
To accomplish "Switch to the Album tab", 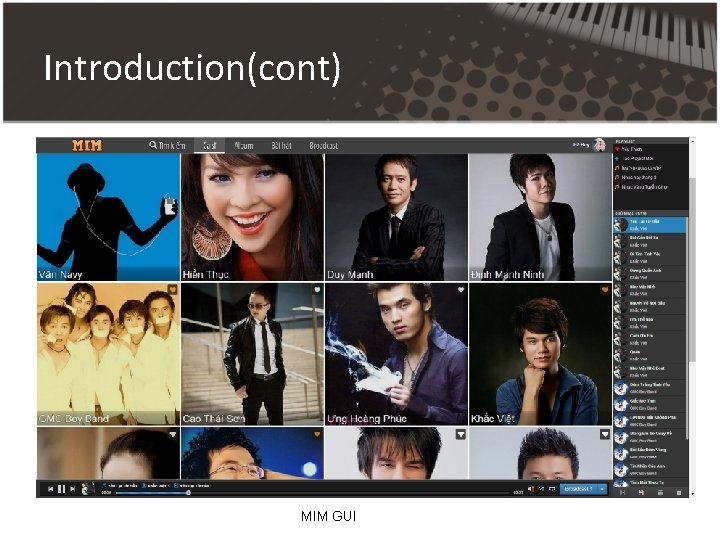I will click(243, 146).
